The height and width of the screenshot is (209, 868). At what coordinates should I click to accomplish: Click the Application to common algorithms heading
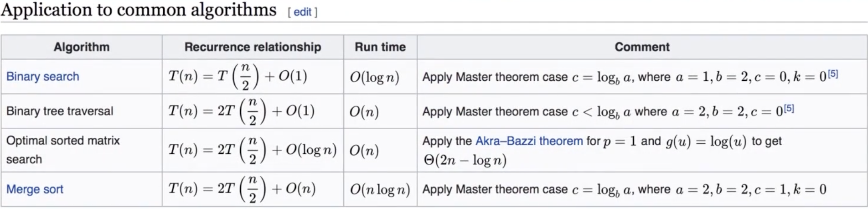[x=139, y=10]
